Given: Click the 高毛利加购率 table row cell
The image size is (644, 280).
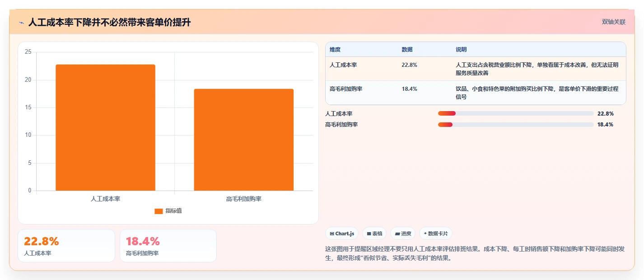Looking at the screenshot, I should point(346,89).
